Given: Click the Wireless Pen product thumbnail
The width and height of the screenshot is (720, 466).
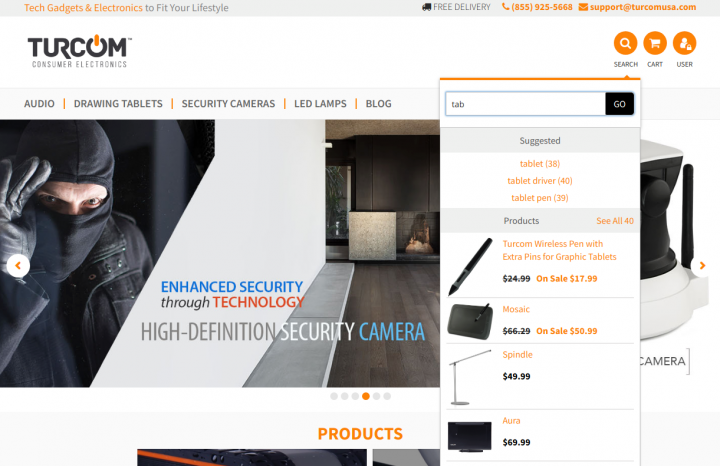Looking at the screenshot, I should pyautogui.click(x=470, y=266).
